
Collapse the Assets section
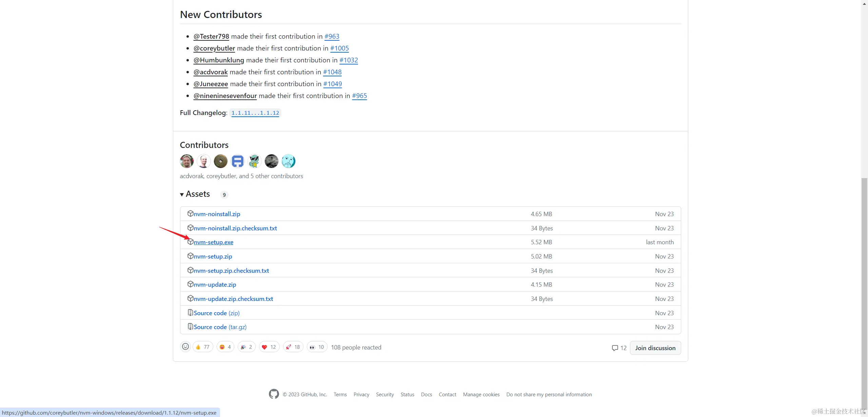coord(195,194)
